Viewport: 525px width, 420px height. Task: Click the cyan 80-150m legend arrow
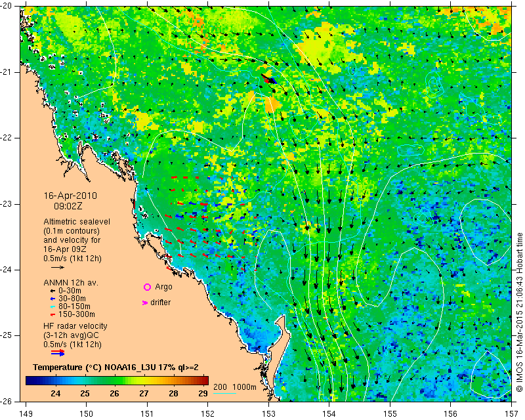point(52,306)
